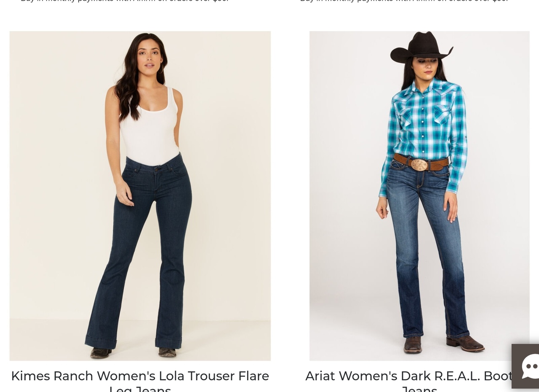Click the Affirm monthly payments text on the right
This screenshot has height=392, width=539.
(404, 1)
